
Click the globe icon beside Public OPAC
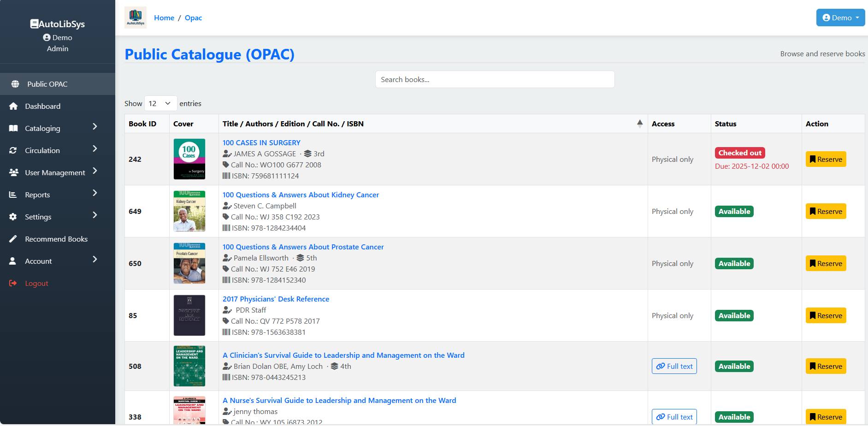(x=15, y=84)
